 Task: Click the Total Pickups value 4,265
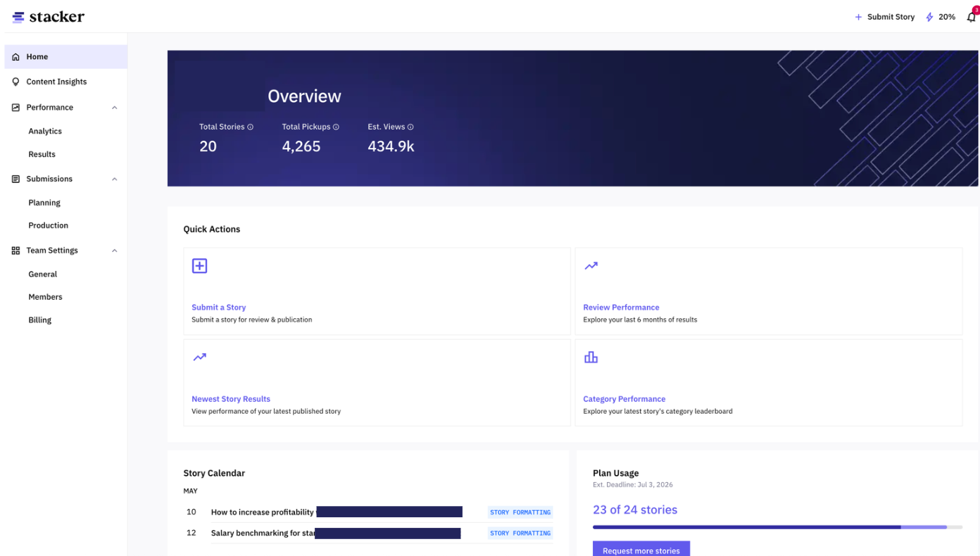[301, 146]
